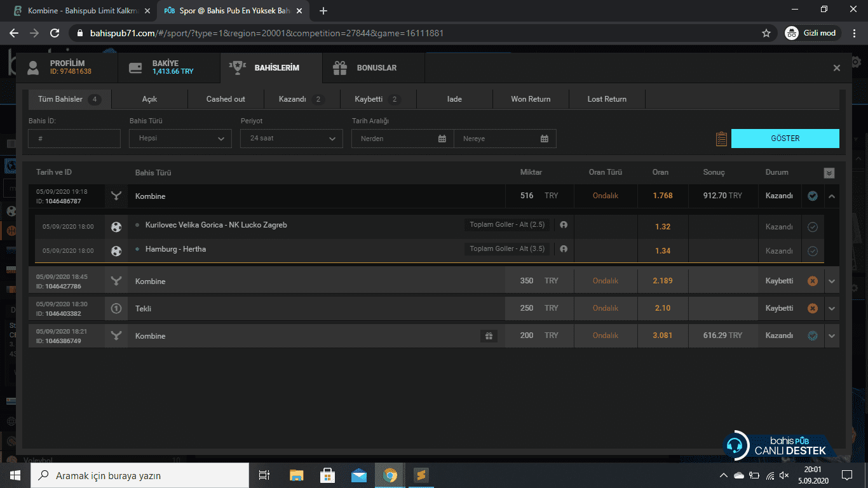Click the football icon for Hamburg - Hertha
The image size is (868, 488).
coord(116,251)
